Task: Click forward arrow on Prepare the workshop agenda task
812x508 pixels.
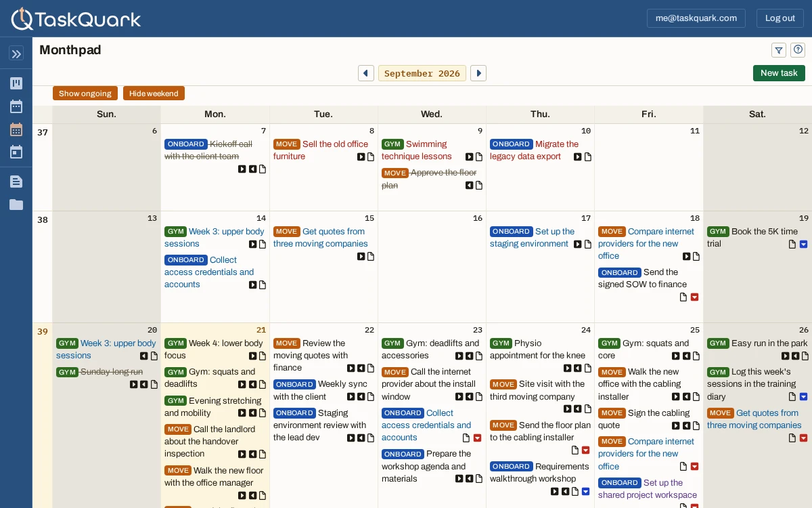Action: (459, 479)
